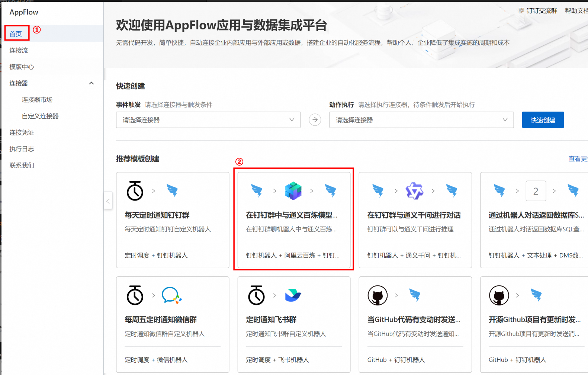Click first DingTalk icon on 数据库SQL card
588x375 pixels.
pyautogui.click(x=499, y=190)
